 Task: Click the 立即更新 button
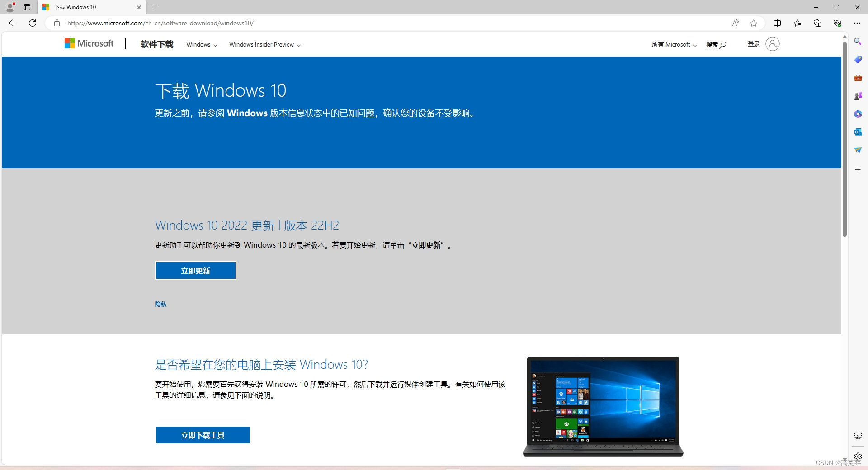click(196, 271)
